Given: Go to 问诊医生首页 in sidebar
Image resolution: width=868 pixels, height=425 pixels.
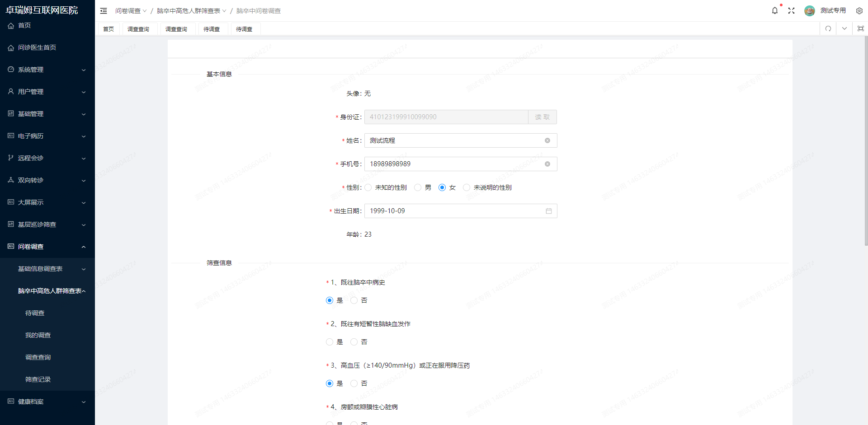Looking at the screenshot, I should (x=37, y=47).
